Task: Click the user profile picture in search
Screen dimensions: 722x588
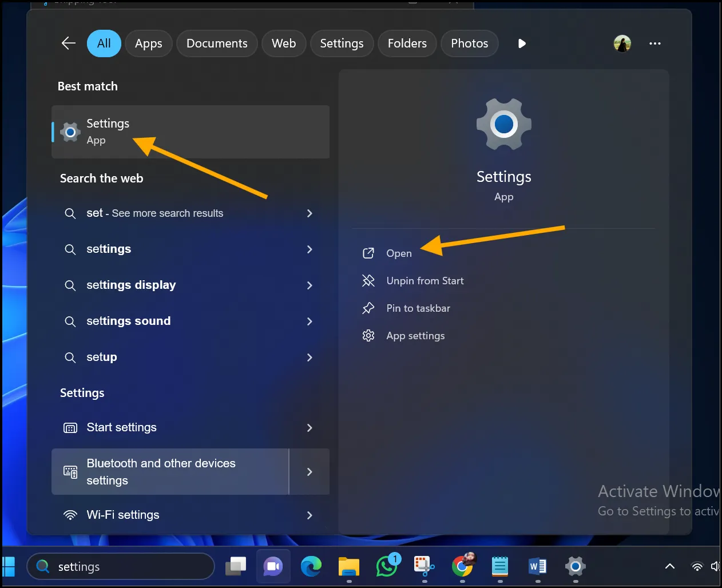Action: coord(622,43)
